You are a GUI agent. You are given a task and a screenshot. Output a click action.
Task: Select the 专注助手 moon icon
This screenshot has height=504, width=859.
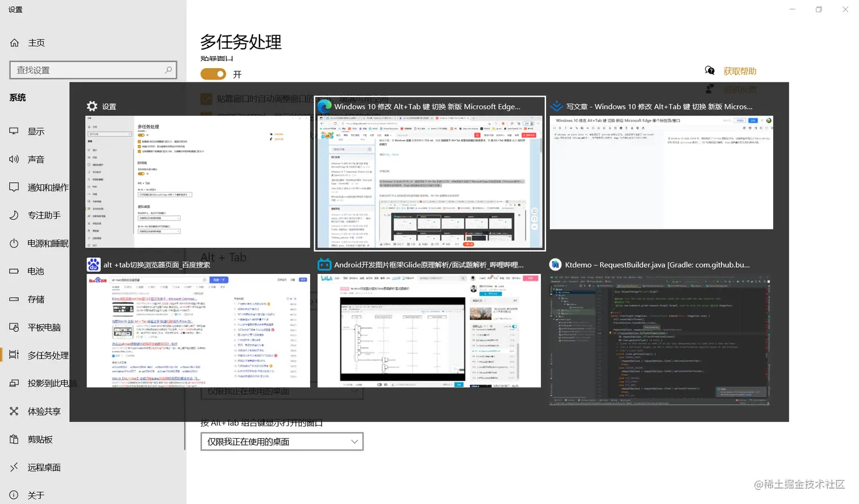14,215
